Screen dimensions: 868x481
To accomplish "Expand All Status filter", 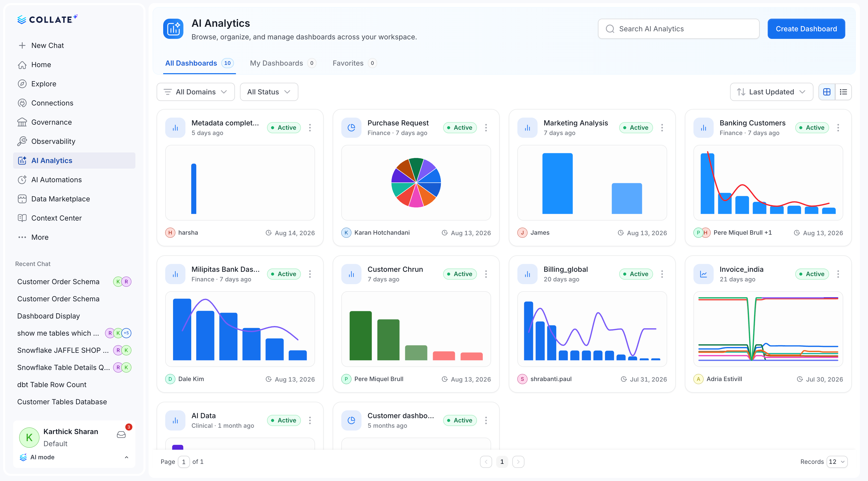I will pyautogui.click(x=269, y=92).
